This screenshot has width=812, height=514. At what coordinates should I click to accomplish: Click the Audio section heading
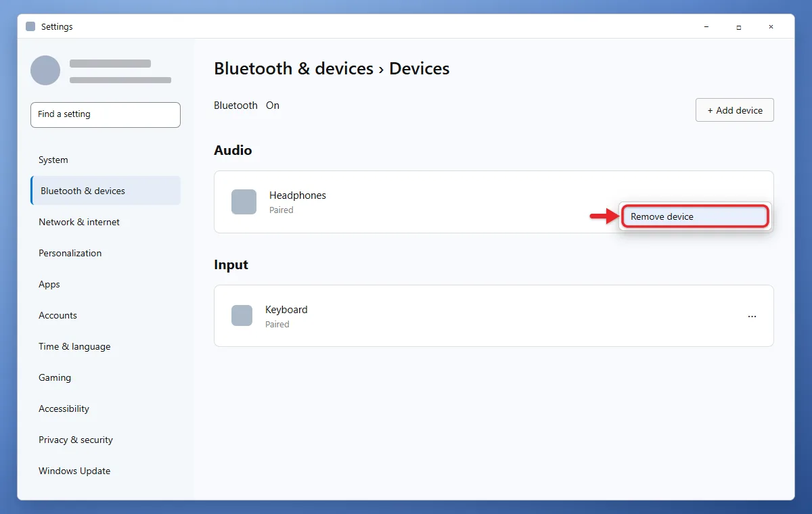[x=233, y=150]
